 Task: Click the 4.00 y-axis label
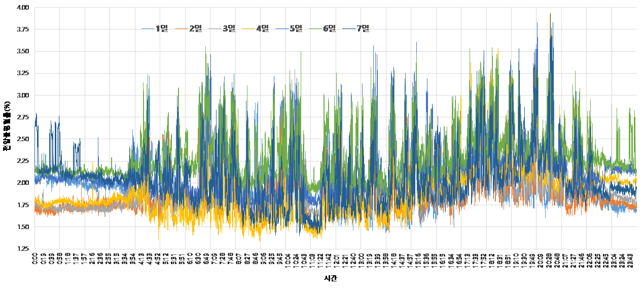(x=22, y=8)
